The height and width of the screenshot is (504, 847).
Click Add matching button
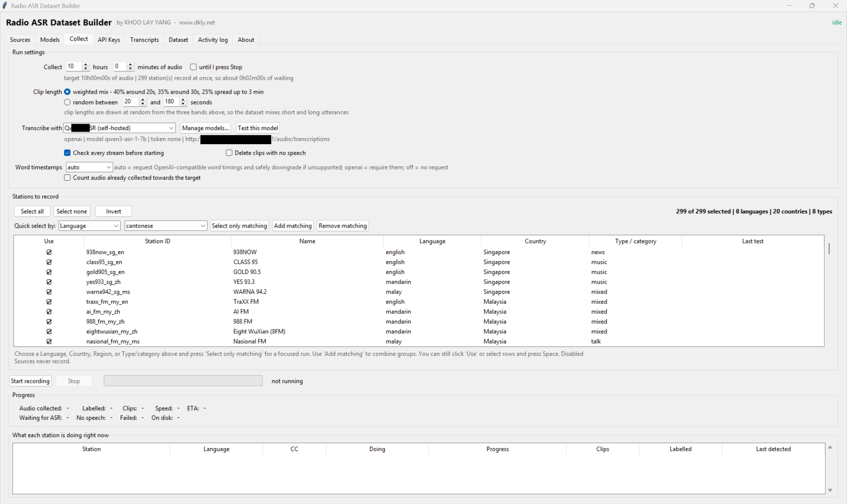pos(293,226)
